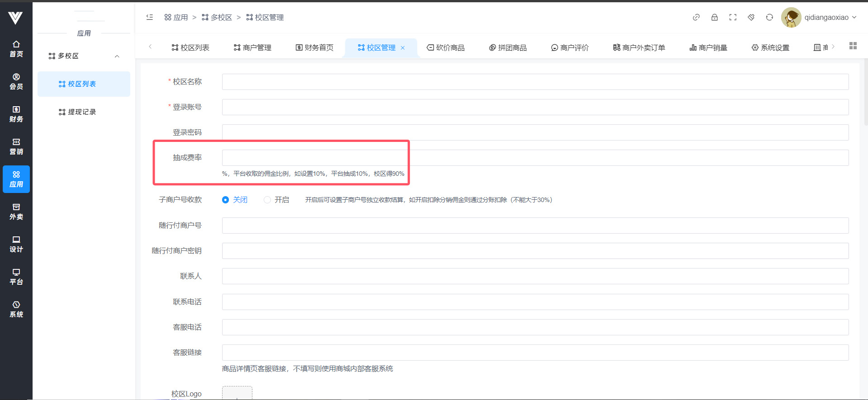This screenshot has width=868, height=400.
Task: Click the 校区名称 input field
Action: click(x=535, y=82)
